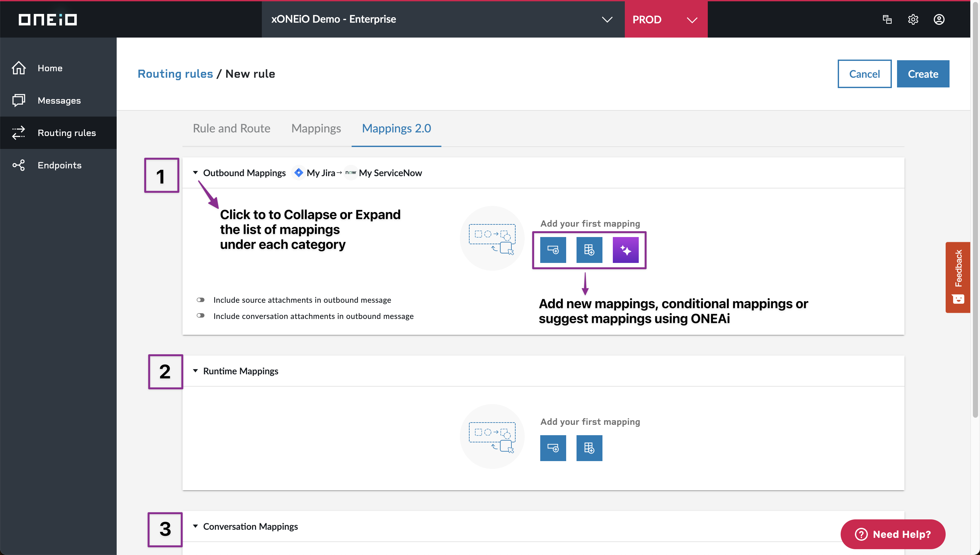Image resolution: width=980 pixels, height=555 pixels.
Task: Switch to the Mappings tab
Action: 316,129
